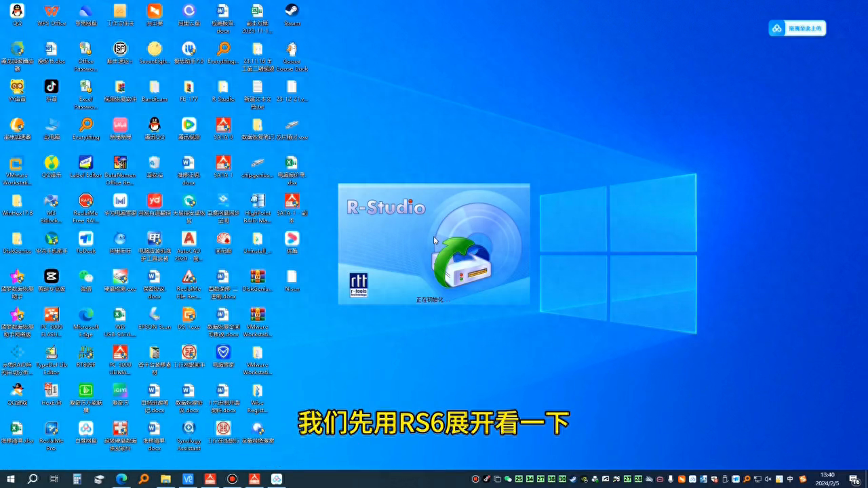
Task: Launch VMware Workstation shortcut with orange icon
Action: (x=16, y=163)
